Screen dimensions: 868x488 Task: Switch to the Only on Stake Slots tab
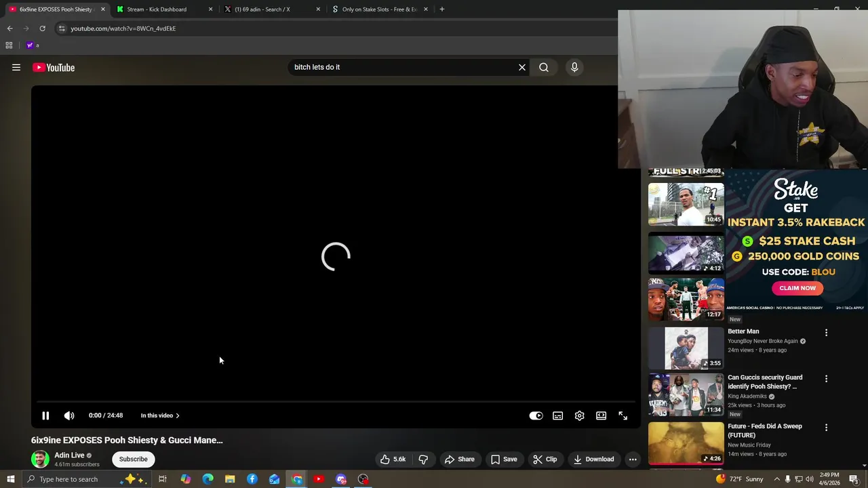(x=379, y=9)
